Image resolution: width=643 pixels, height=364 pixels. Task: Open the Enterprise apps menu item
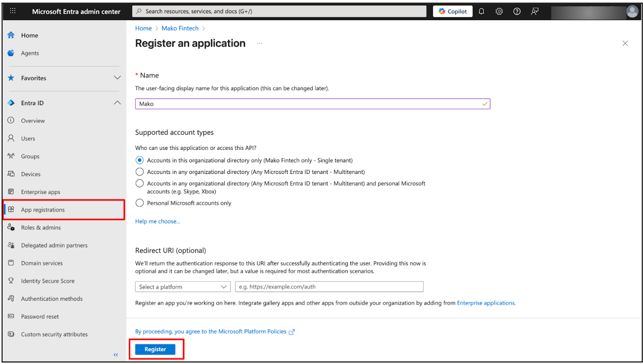coord(41,192)
